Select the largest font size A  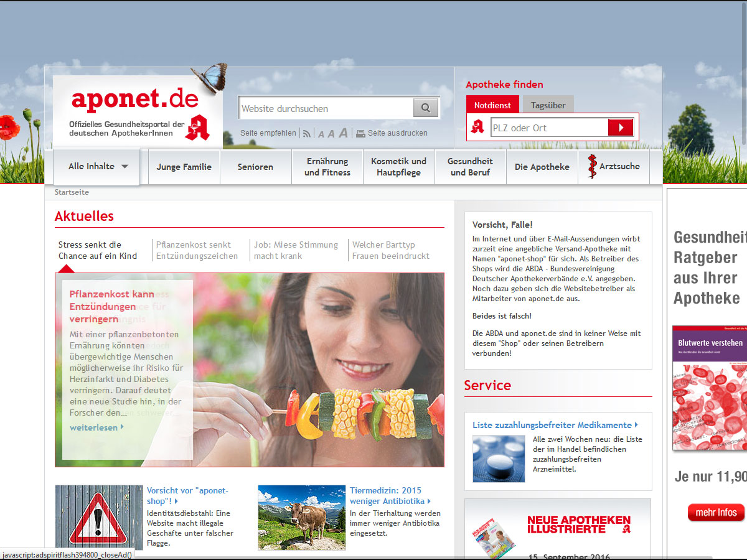343,133
